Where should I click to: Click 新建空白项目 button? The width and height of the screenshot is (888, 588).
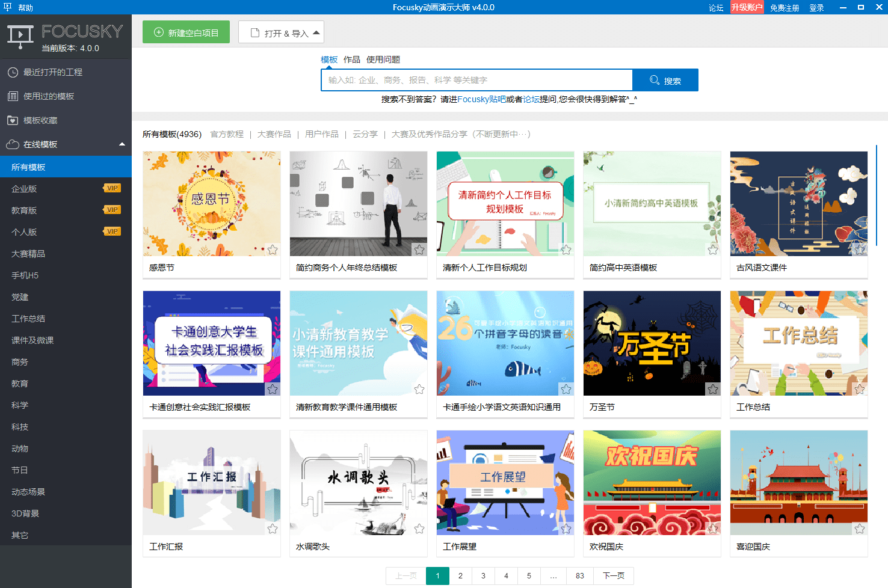(186, 32)
